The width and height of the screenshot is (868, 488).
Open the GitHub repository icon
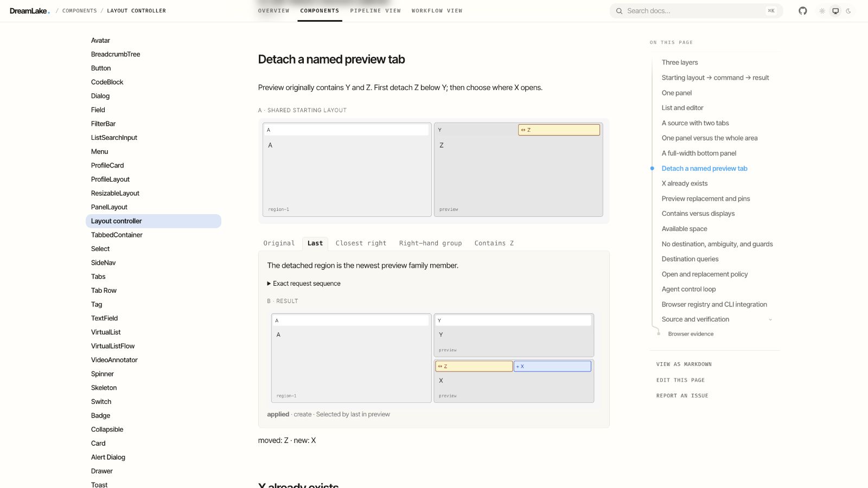tap(803, 11)
